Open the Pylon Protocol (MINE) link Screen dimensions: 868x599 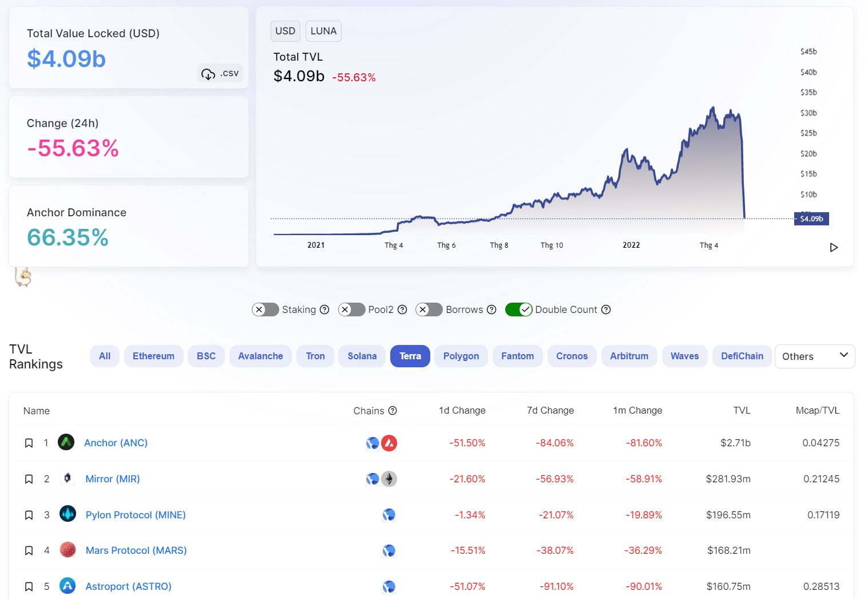pos(136,515)
